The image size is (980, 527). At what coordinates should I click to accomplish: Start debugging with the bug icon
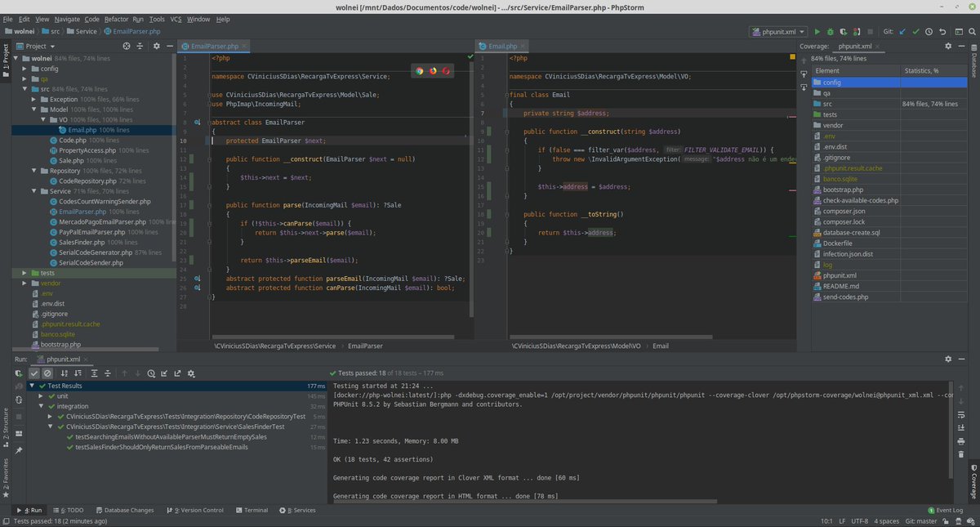coord(830,32)
